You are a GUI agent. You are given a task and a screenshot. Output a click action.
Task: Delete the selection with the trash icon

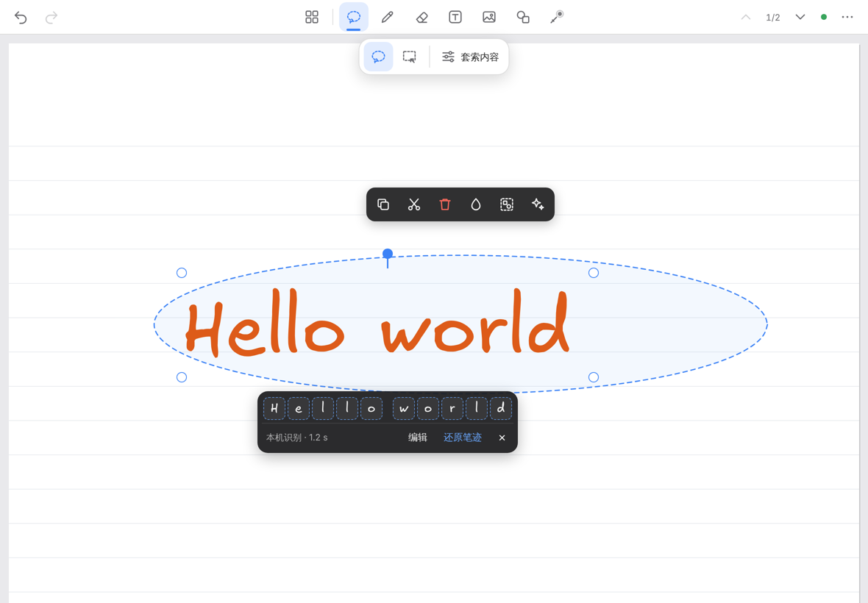tap(445, 204)
